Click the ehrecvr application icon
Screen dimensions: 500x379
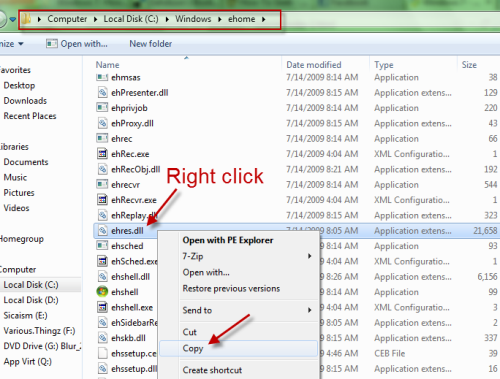pos(102,184)
